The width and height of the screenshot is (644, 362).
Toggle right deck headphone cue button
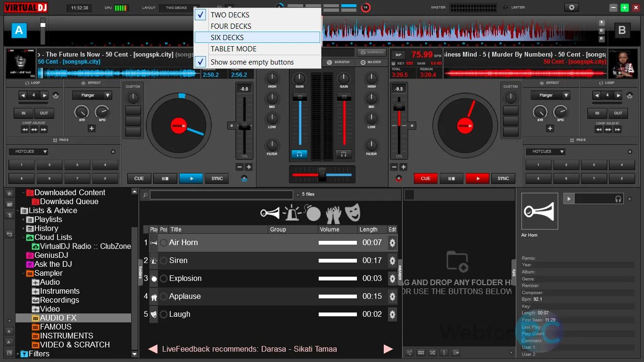(x=344, y=154)
